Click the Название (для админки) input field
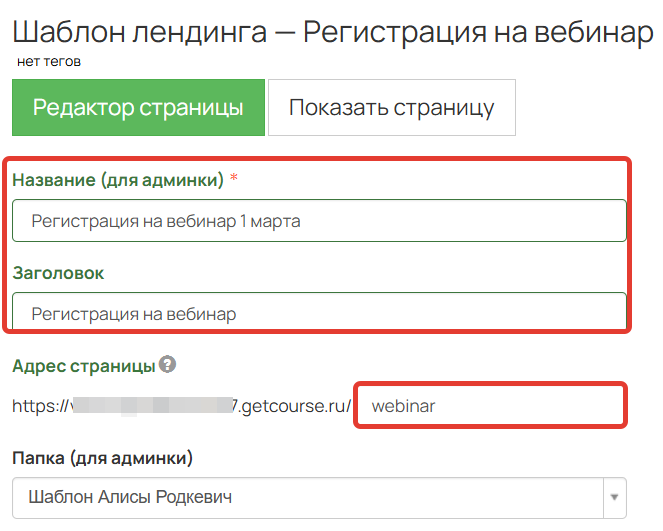663x531 pixels. click(x=319, y=221)
